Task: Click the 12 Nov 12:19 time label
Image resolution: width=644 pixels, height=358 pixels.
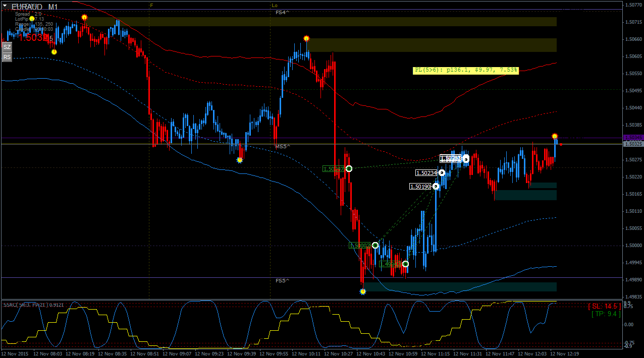Action: (x=564, y=354)
